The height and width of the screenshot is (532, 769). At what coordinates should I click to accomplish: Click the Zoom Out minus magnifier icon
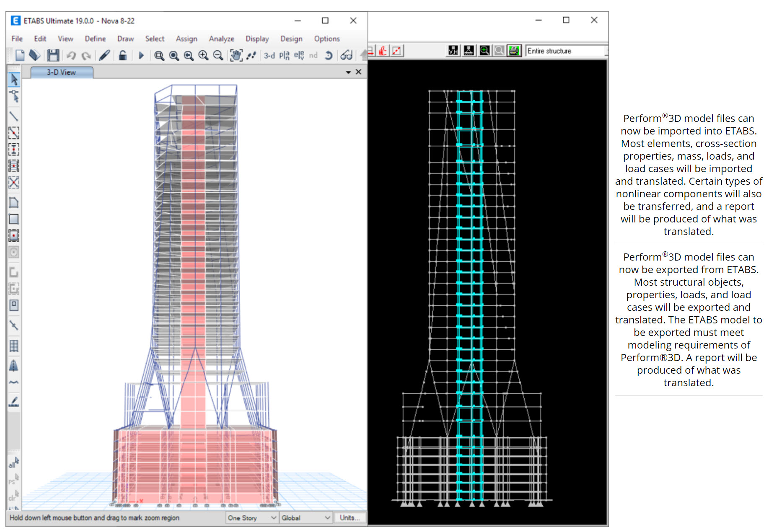pyautogui.click(x=218, y=55)
